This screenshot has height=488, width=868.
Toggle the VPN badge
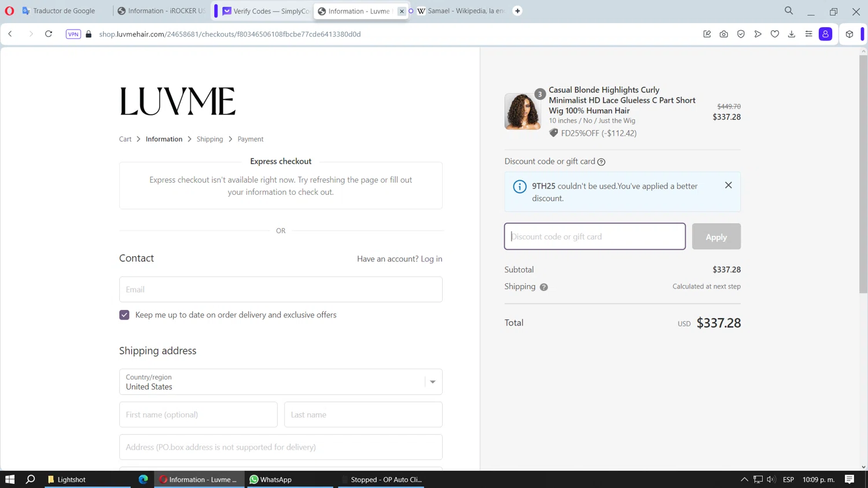[x=73, y=34]
